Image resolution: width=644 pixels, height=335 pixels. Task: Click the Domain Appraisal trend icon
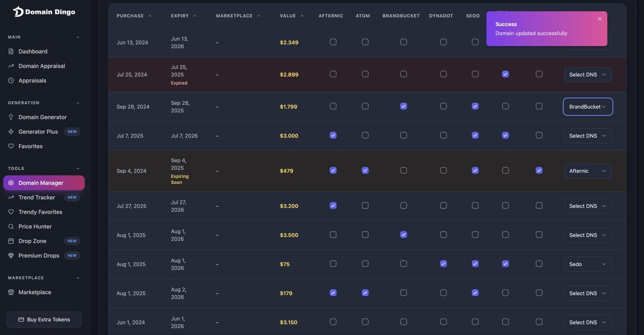(11, 66)
